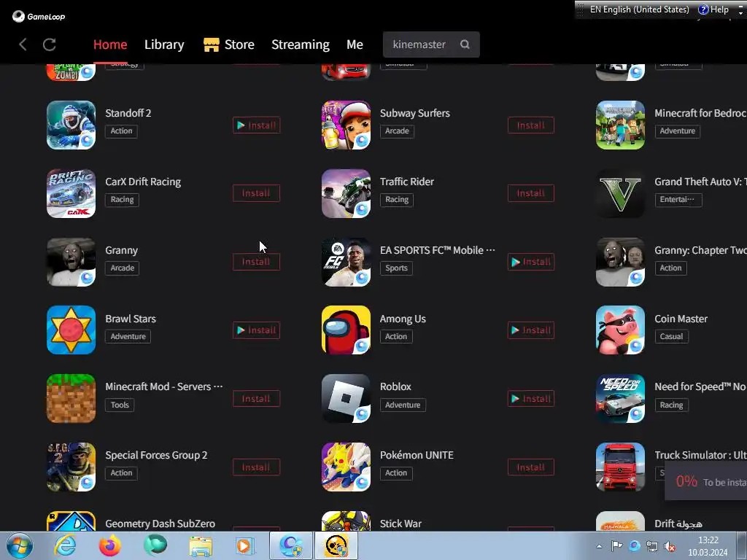The height and width of the screenshot is (560, 747).
Task: Open the Standoff 2 game icon
Action: 71,125
